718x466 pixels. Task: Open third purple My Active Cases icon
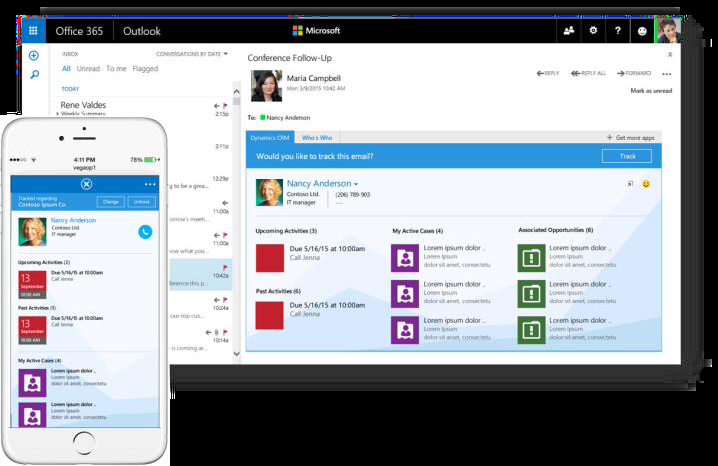coord(405,330)
